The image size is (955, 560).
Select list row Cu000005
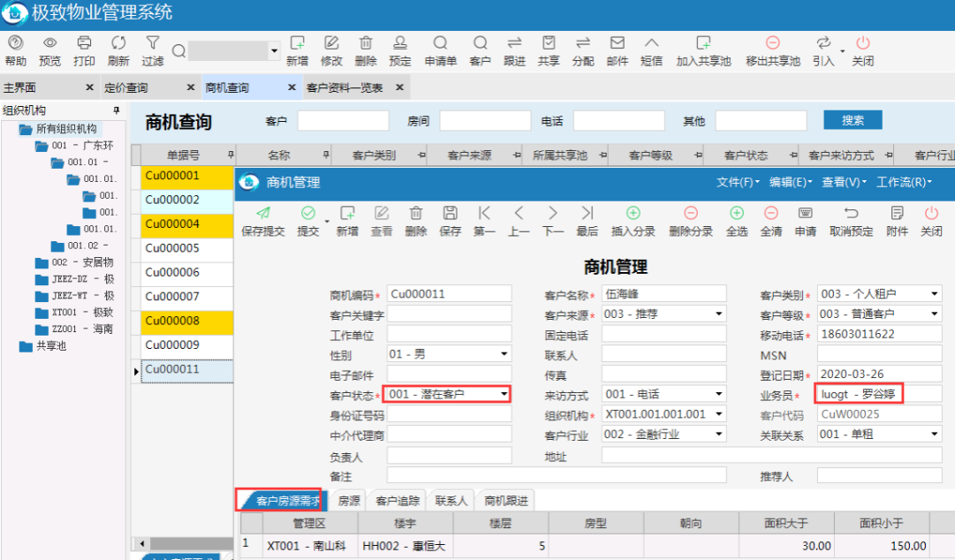click(x=187, y=248)
